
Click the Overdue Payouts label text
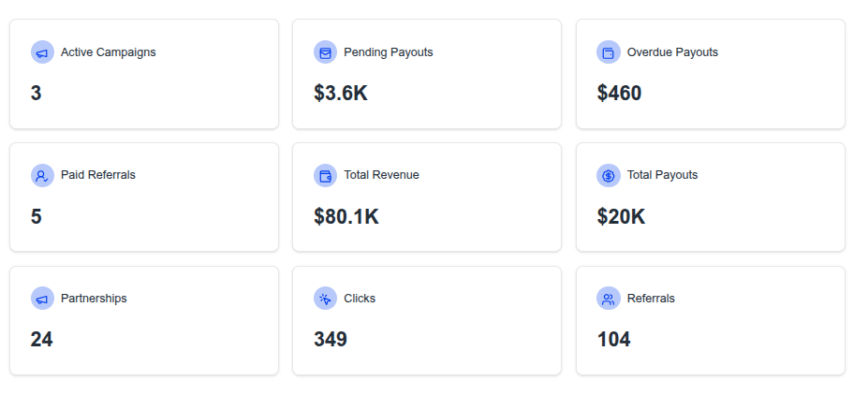tap(672, 52)
